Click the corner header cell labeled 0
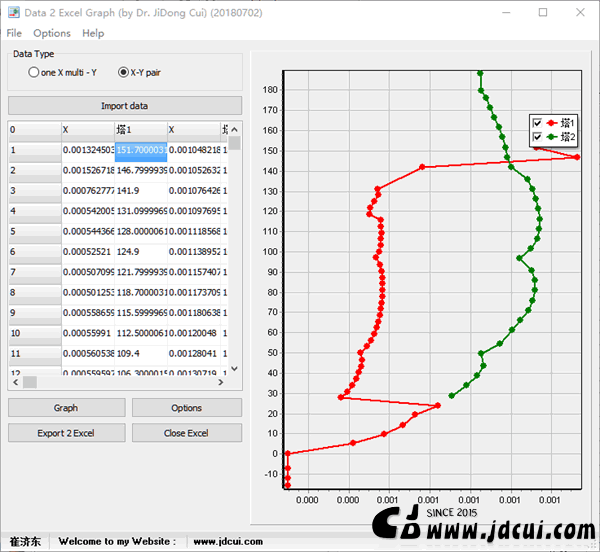 click(x=35, y=130)
